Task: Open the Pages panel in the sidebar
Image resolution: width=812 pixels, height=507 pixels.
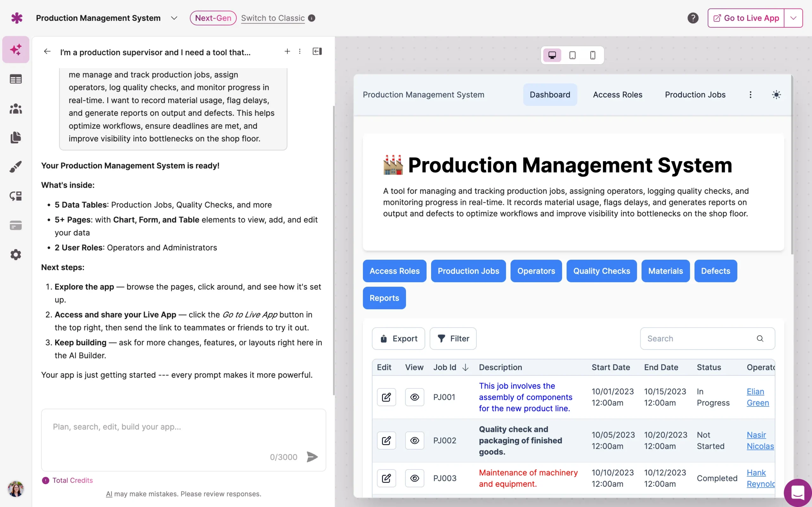Action: pos(16,138)
